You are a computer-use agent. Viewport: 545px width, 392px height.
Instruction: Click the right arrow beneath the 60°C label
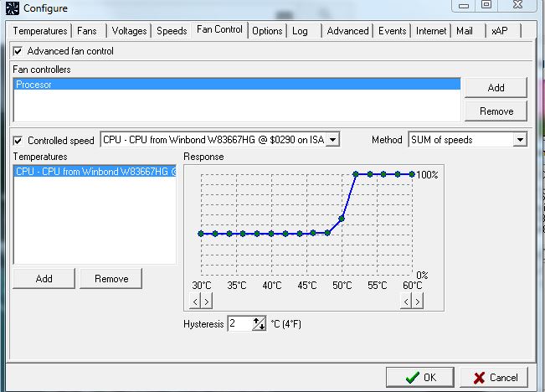tap(417, 301)
